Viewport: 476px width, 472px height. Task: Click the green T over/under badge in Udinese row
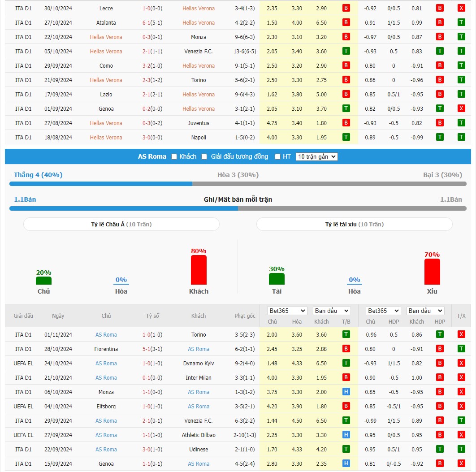pyautogui.click(x=461, y=449)
